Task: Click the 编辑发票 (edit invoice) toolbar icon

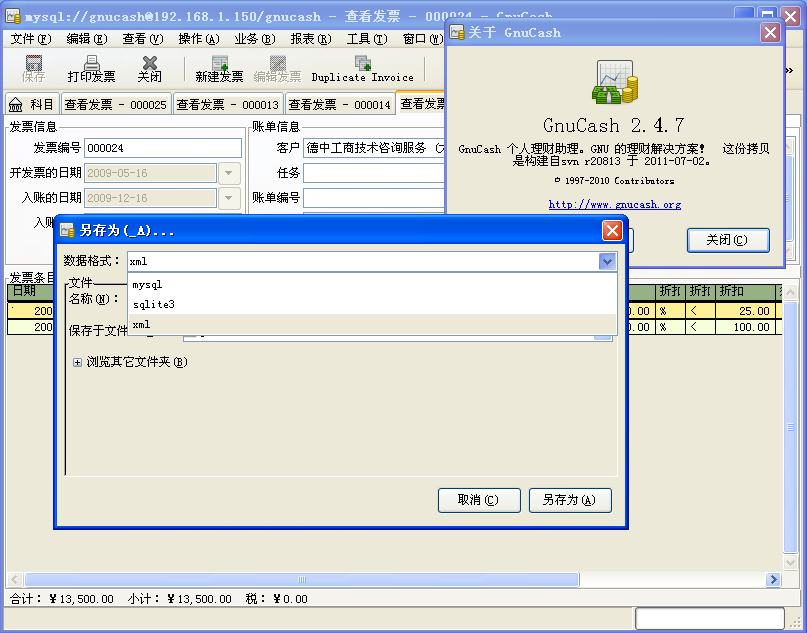Action: tap(277, 64)
